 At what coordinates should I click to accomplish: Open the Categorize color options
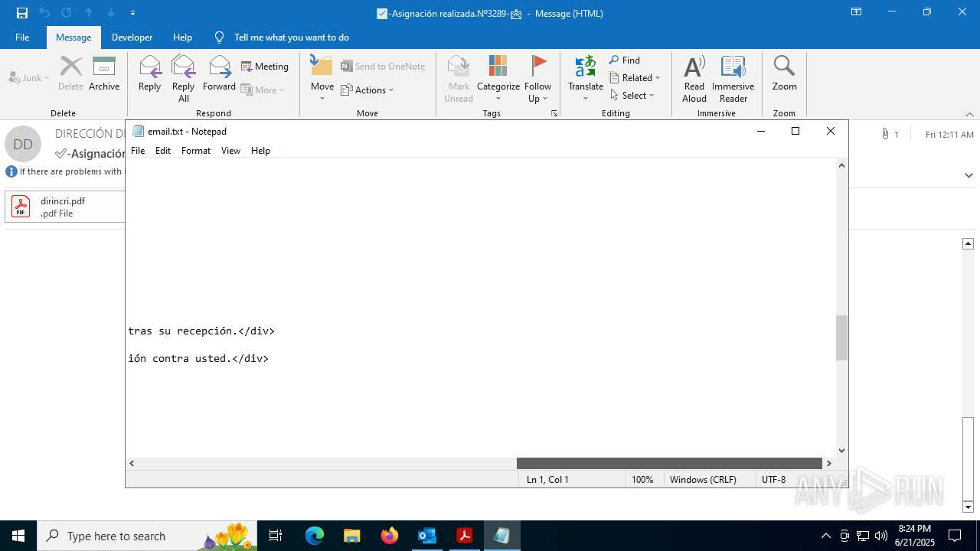click(498, 78)
